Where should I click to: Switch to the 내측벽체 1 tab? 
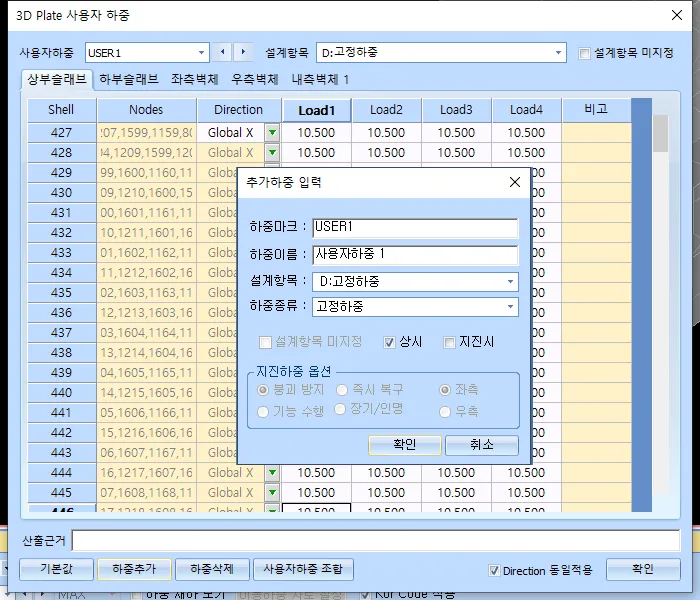(x=320, y=79)
